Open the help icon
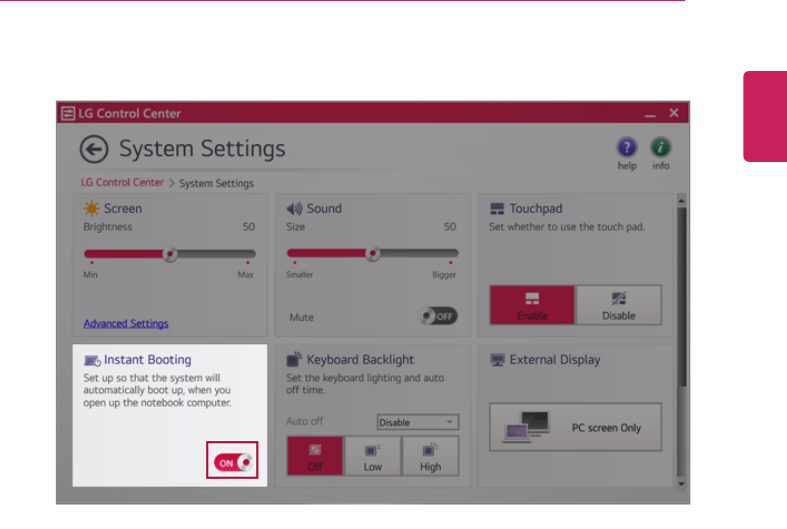This screenshot has width=787, height=529. click(x=626, y=148)
